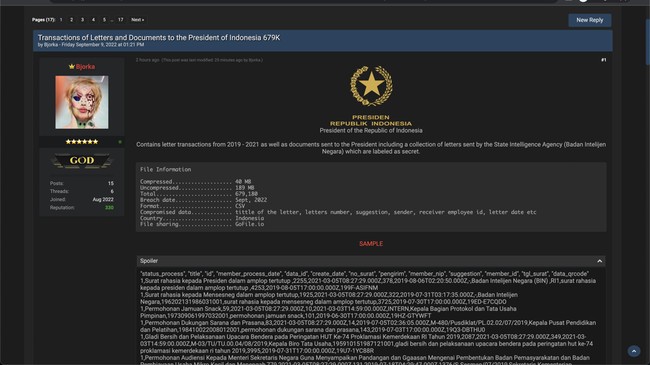Open Bjorka's avatar image

point(82,102)
